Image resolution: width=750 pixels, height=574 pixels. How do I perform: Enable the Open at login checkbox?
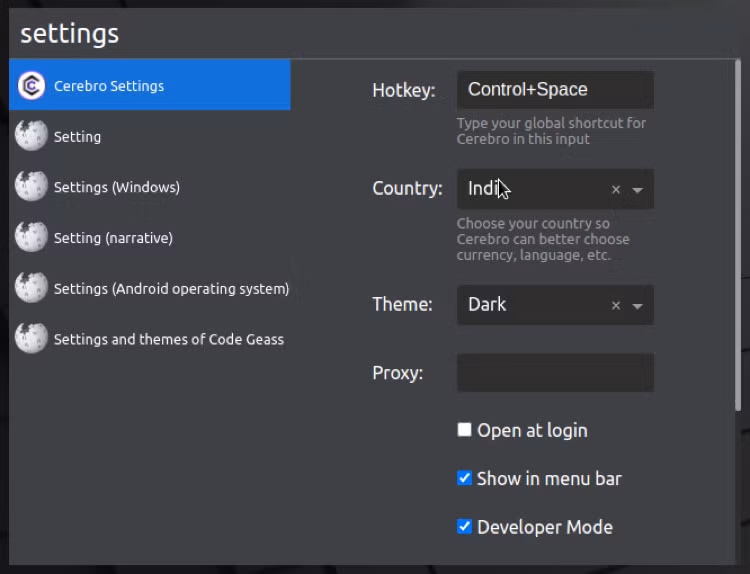(x=464, y=430)
